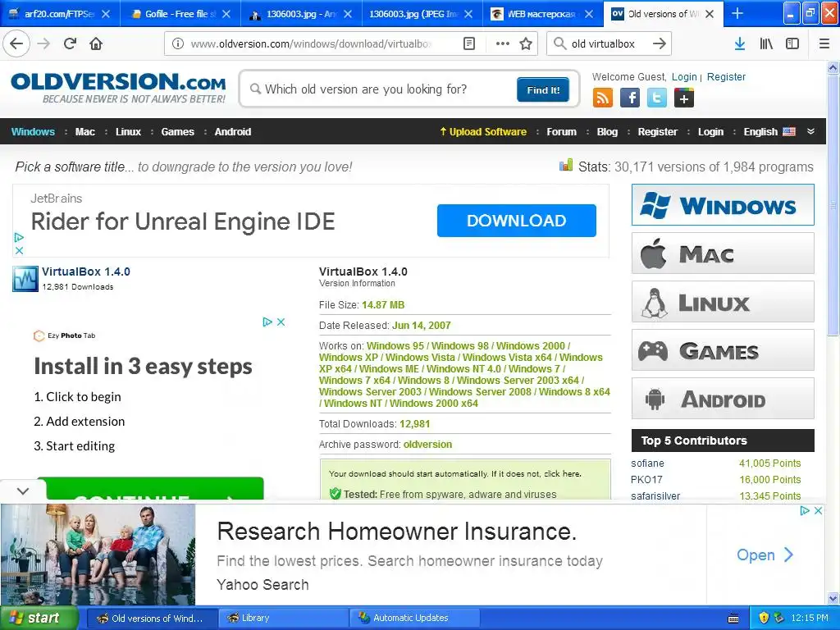840x630 pixels.
Task: Click the 'click here' download link
Action: coord(562,473)
